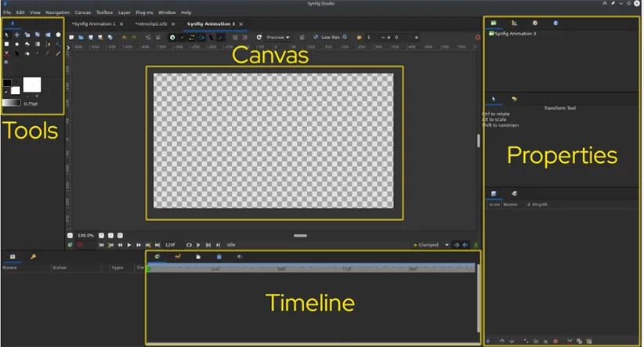Open the Curves tab in the timeline panel
The width and height of the screenshot is (644, 347).
178,256
